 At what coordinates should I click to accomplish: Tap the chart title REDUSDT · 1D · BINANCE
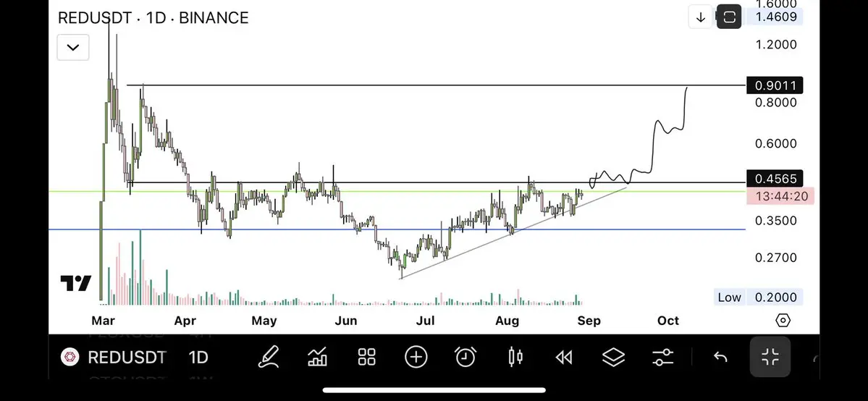pos(153,17)
